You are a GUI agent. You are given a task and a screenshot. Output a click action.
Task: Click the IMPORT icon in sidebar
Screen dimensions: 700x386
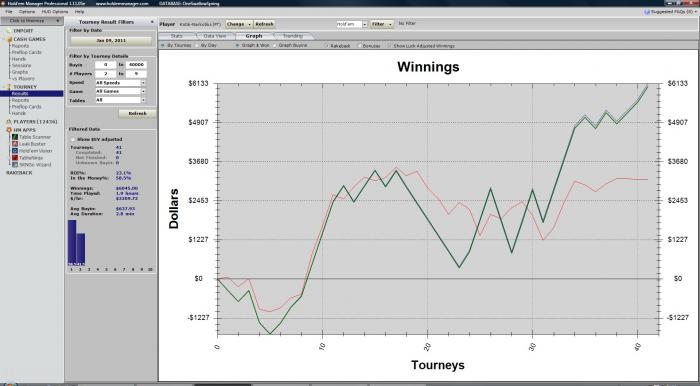coord(9,31)
